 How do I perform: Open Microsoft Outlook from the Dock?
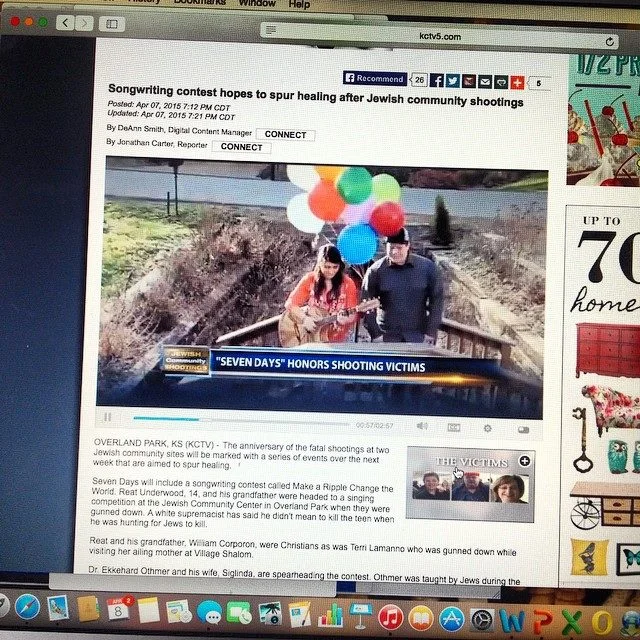[x=602, y=623]
